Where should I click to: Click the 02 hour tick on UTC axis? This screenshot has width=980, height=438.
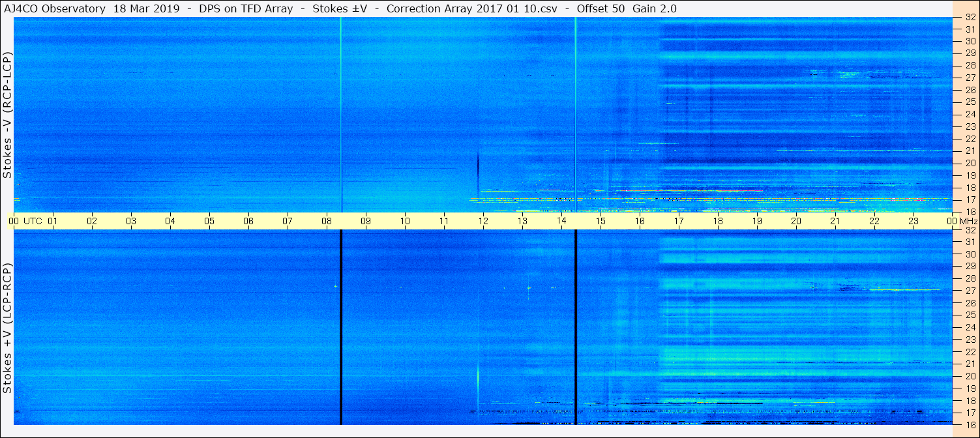92,221
